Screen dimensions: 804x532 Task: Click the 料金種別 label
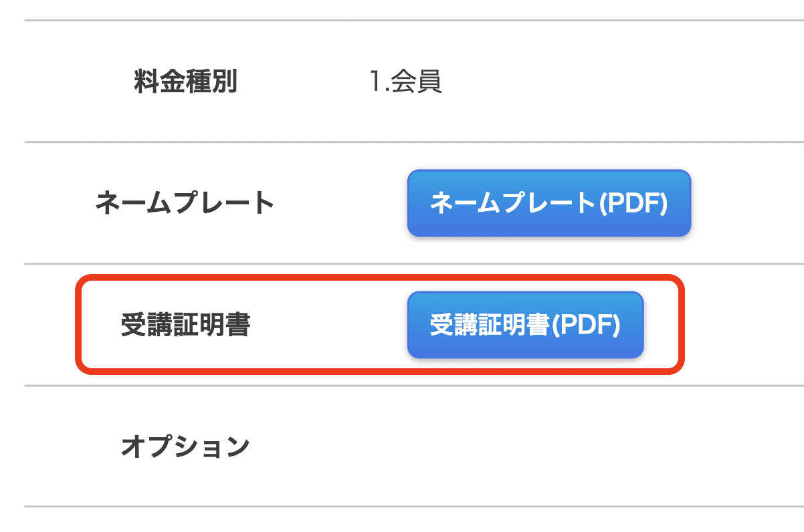pos(185,82)
